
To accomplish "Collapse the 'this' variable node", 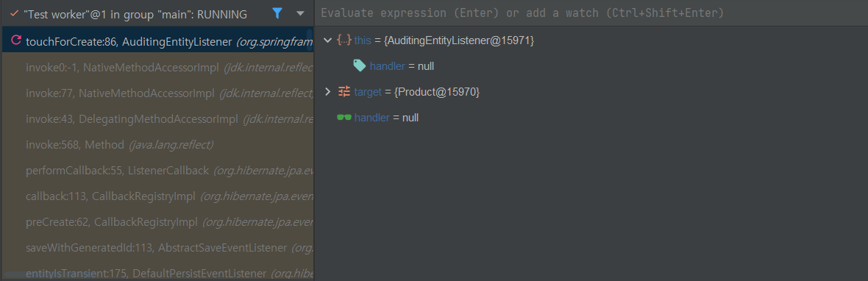I will [x=327, y=40].
